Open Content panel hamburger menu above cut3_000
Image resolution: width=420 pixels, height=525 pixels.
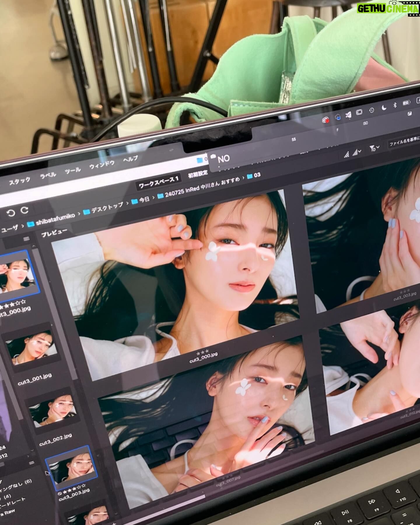(x=27, y=239)
